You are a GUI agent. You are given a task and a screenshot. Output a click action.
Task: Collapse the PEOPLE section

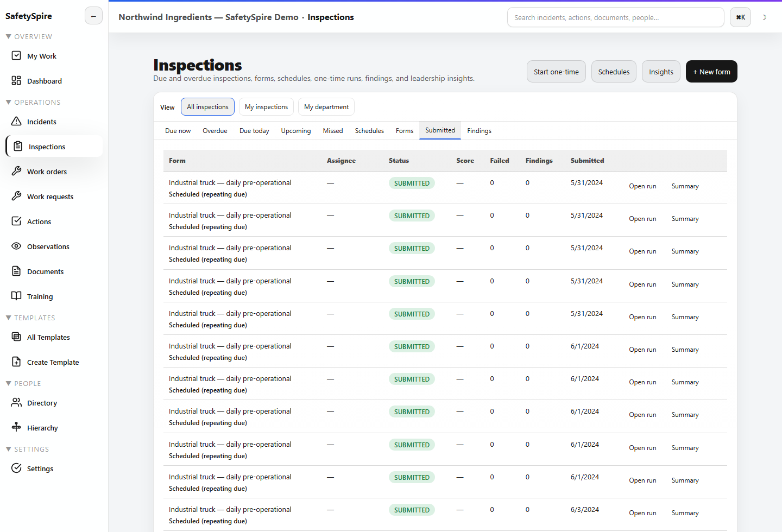click(23, 383)
